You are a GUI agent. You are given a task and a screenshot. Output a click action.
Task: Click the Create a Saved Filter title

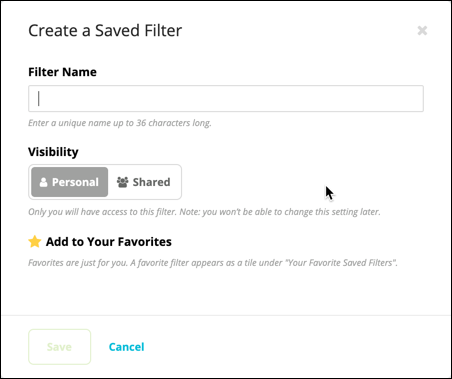coord(105,31)
